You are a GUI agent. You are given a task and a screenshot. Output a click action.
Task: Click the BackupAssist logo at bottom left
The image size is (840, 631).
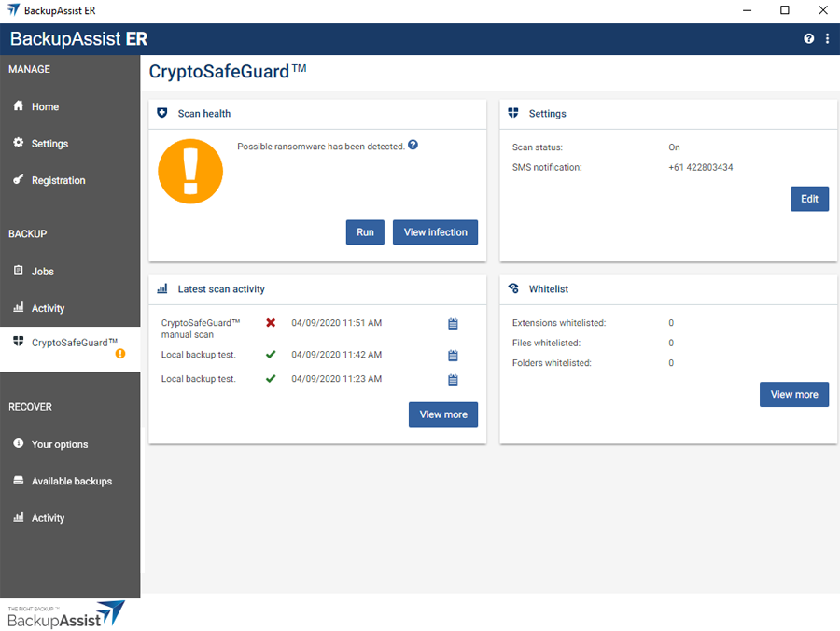(65, 614)
